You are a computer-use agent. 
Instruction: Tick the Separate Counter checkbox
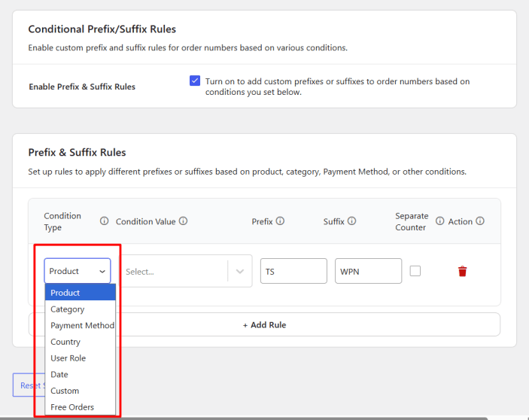point(415,271)
